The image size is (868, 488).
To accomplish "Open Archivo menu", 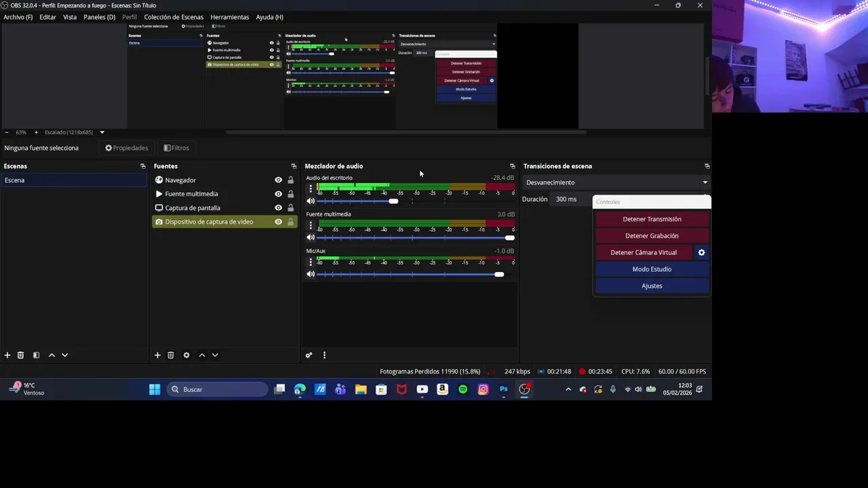I will pyautogui.click(x=18, y=17).
